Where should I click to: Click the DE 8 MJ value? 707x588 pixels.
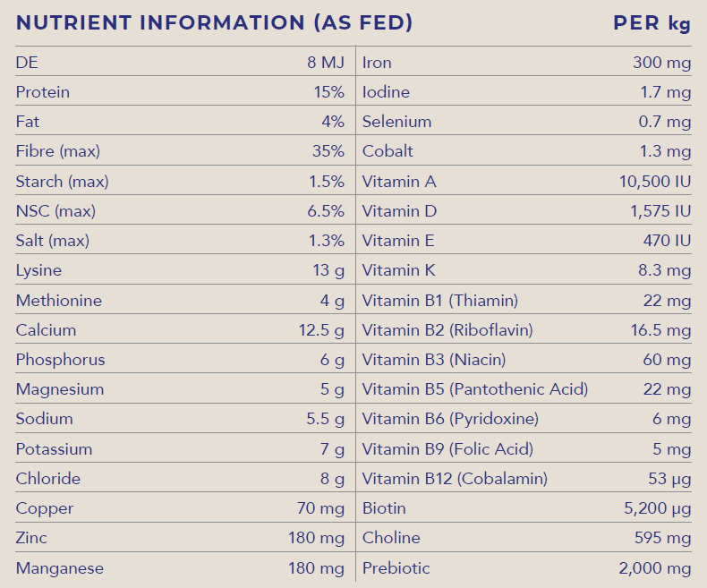click(x=326, y=63)
